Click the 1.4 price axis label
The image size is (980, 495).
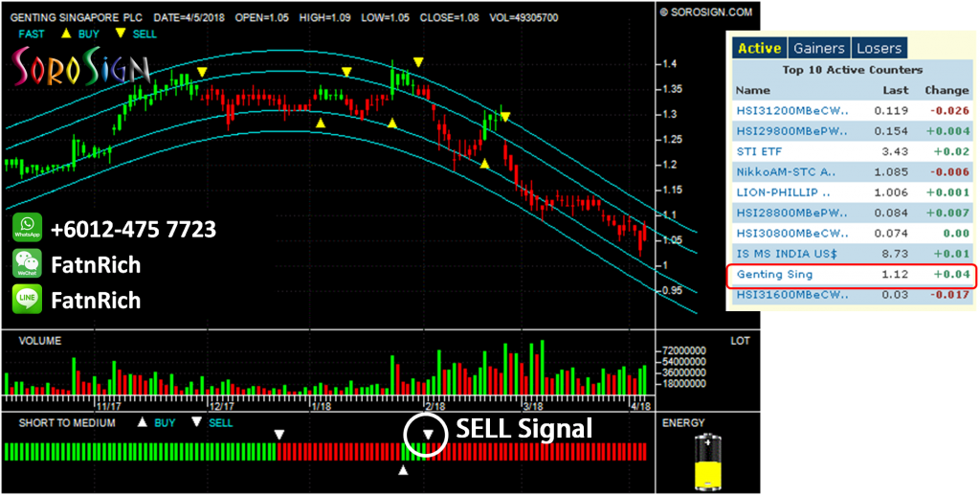click(x=671, y=64)
